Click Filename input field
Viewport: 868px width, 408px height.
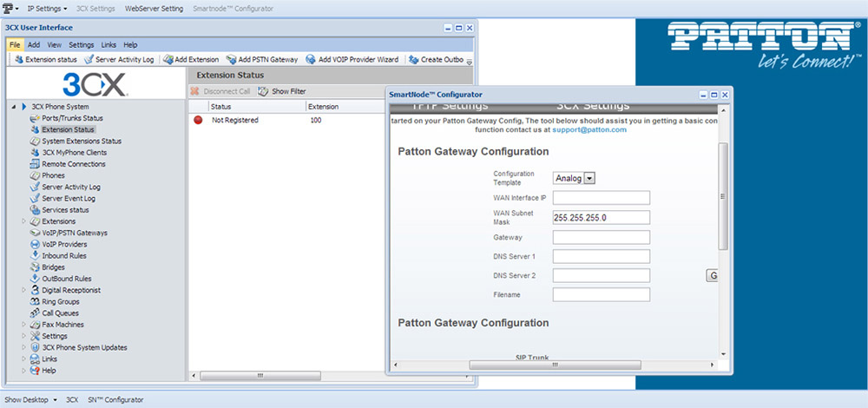point(602,294)
